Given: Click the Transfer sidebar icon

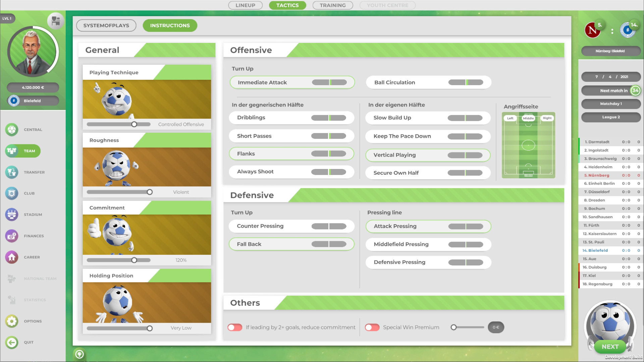Looking at the screenshot, I should [x=12, y=172].
